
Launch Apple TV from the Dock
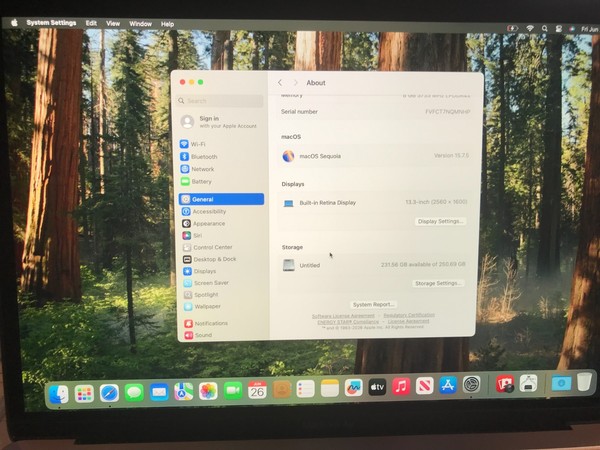point(377,387)
